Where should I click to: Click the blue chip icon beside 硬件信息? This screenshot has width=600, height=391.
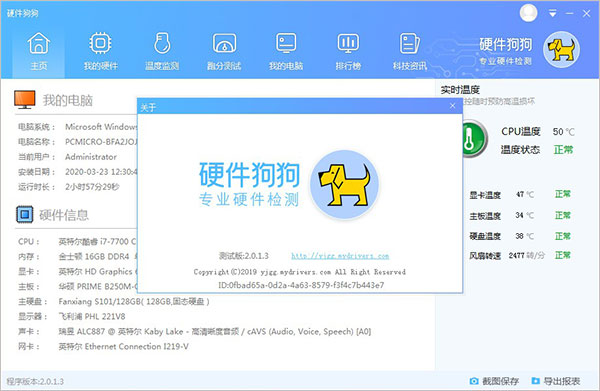click(x=25, y=214)
